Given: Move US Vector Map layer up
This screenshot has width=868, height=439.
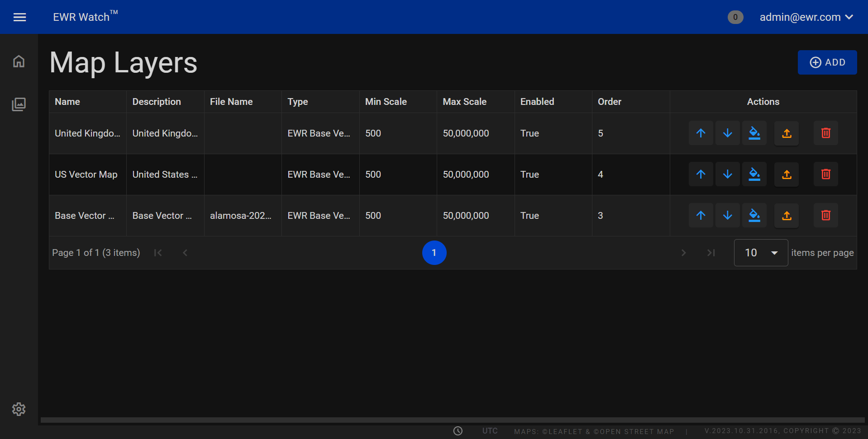Looking at the screenshot, I should click(x=701, y=174).
